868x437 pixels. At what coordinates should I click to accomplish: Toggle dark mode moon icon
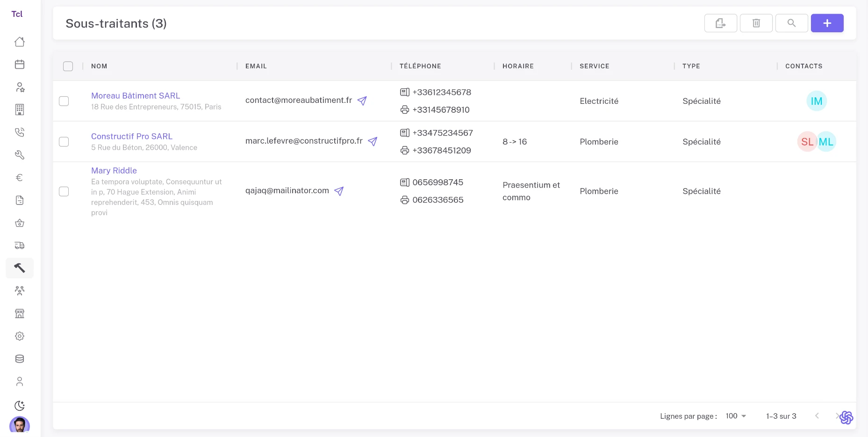[20, 406]
